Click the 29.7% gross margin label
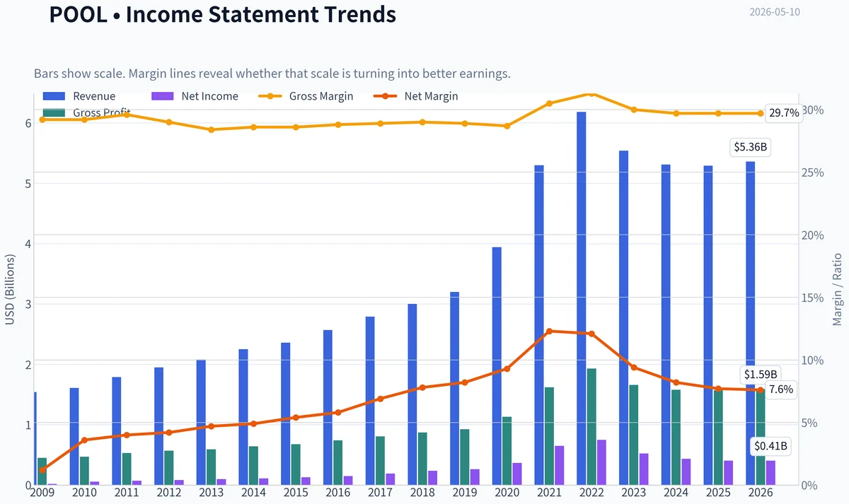Viewport: 849px width, 504px height. coord(784,113)
